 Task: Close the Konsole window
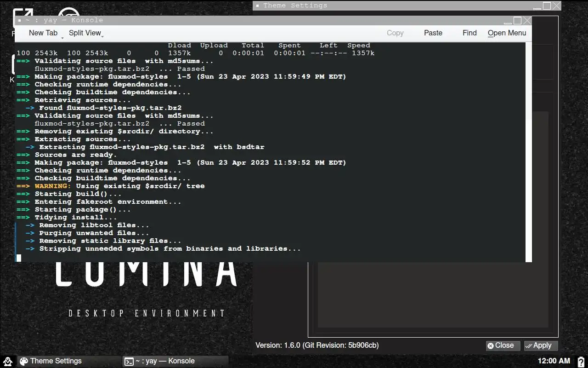pyautogui.click(x=527, y=21)
